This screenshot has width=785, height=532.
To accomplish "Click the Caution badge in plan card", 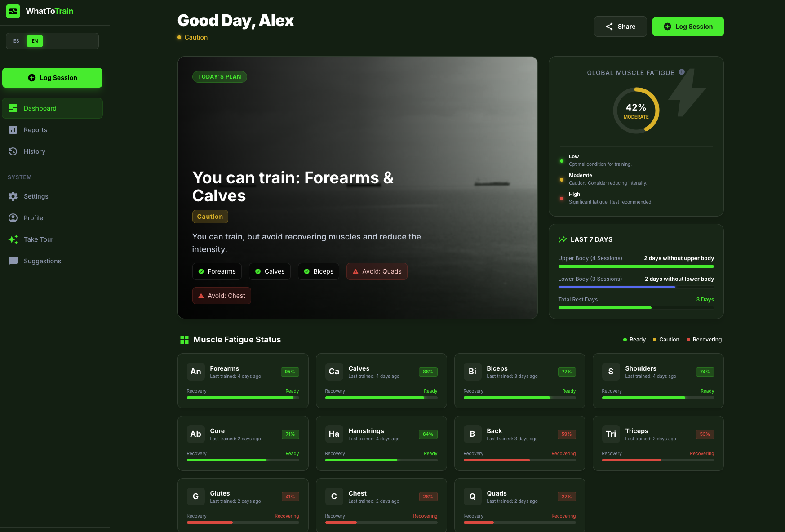I will [210, 217].
